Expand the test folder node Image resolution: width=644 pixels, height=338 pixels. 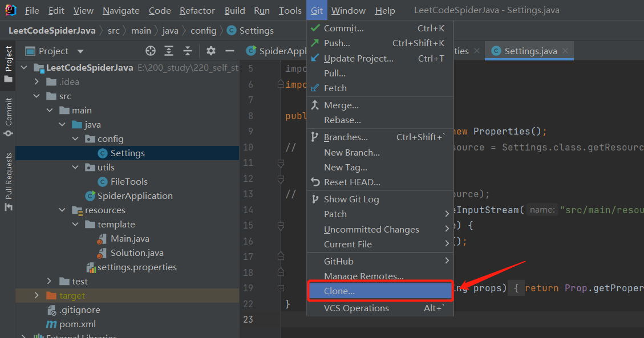point(50,282)
